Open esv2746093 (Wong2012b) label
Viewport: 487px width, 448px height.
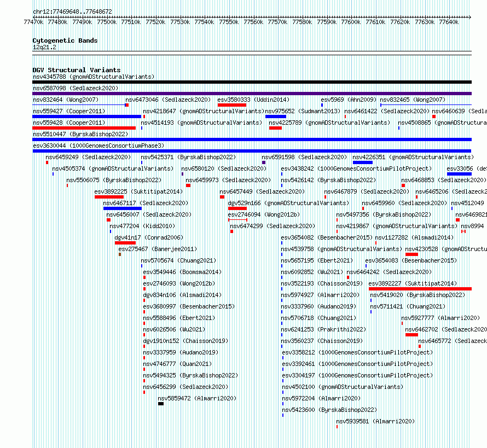(x=179, y=283)
